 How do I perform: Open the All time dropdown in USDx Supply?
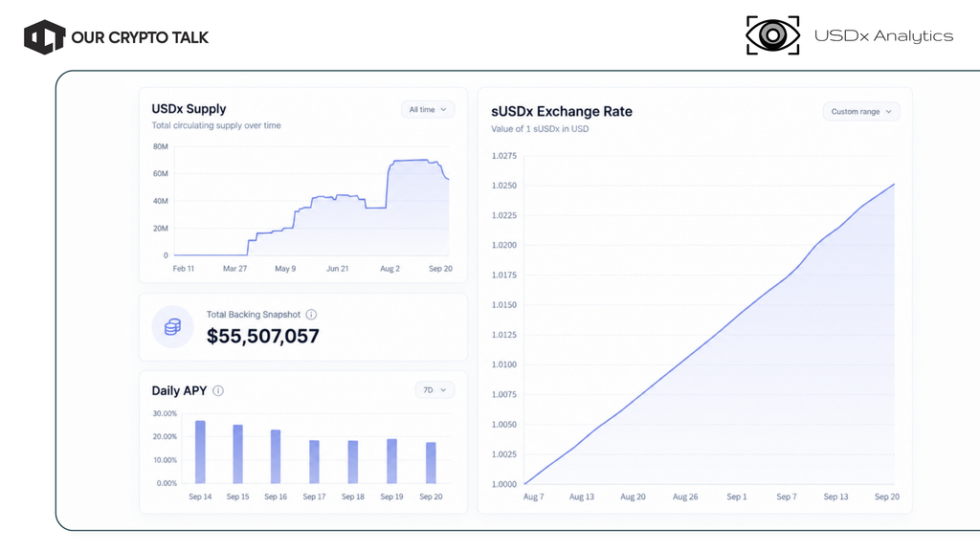428,109
